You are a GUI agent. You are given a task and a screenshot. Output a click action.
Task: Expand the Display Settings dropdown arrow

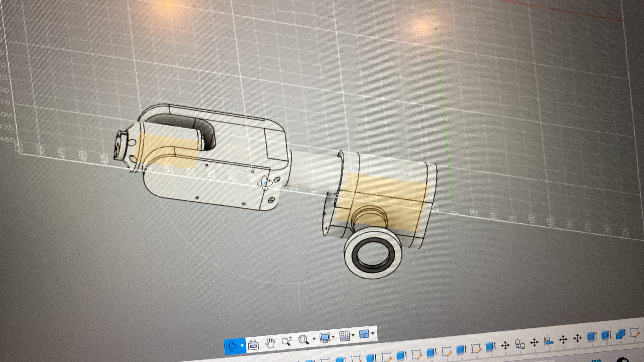334,337
